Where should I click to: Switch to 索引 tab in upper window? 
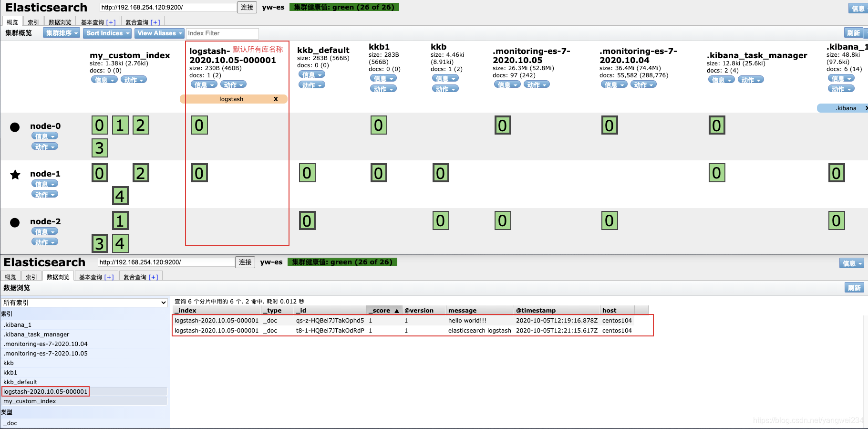click(x=33, y=22)
